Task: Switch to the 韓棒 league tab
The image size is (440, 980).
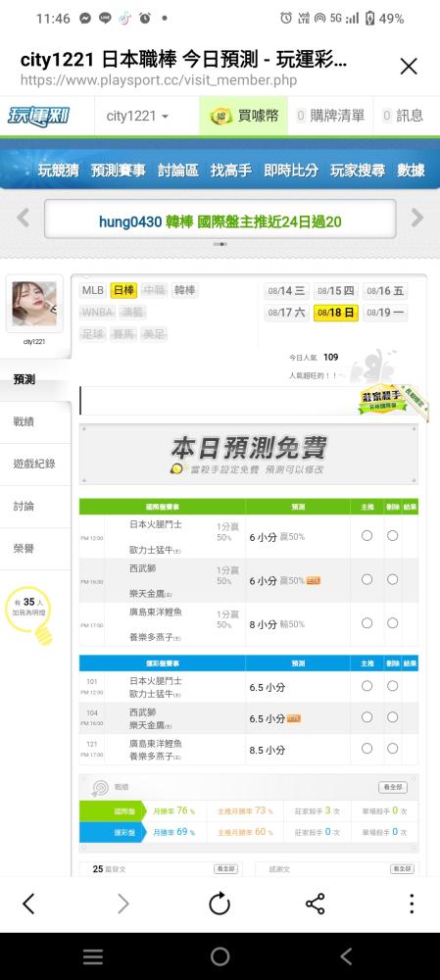Action: [184, 290]
